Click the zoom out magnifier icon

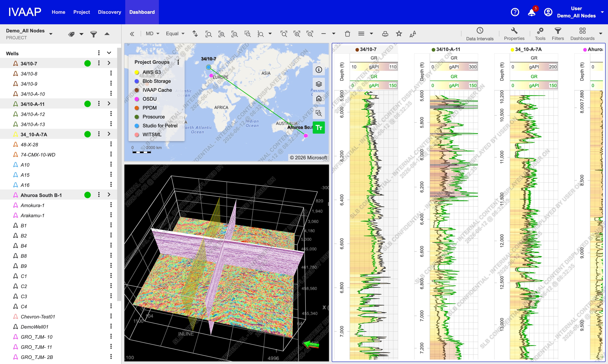[235, 34]
